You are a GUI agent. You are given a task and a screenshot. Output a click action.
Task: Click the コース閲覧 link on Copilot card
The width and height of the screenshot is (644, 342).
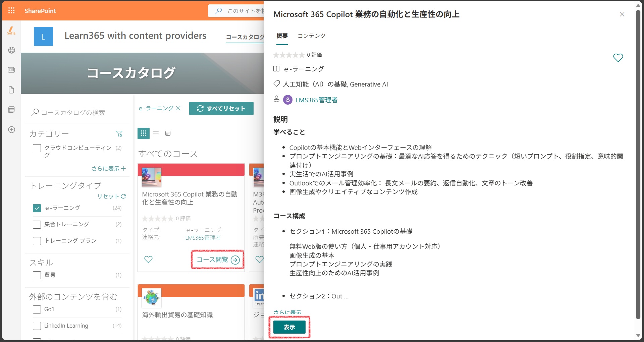(218, 260)
